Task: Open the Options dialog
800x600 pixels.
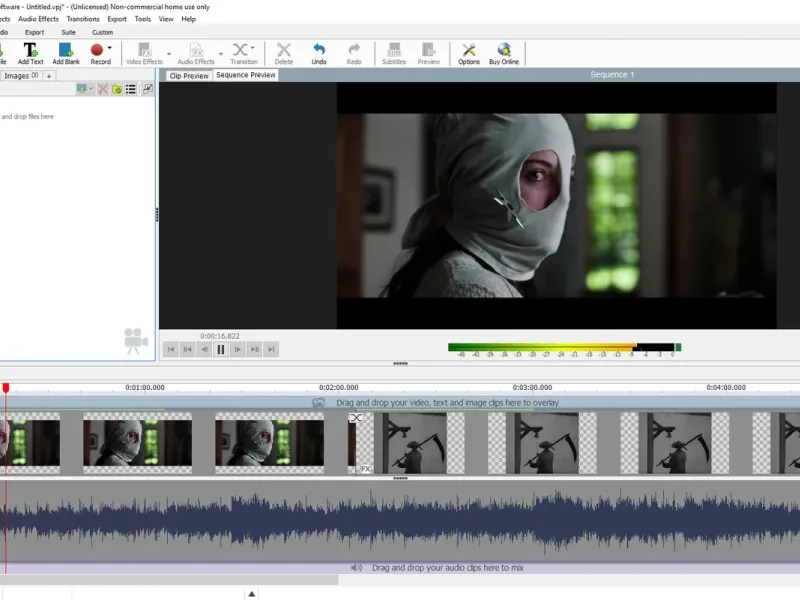Action: coord(468,54)
